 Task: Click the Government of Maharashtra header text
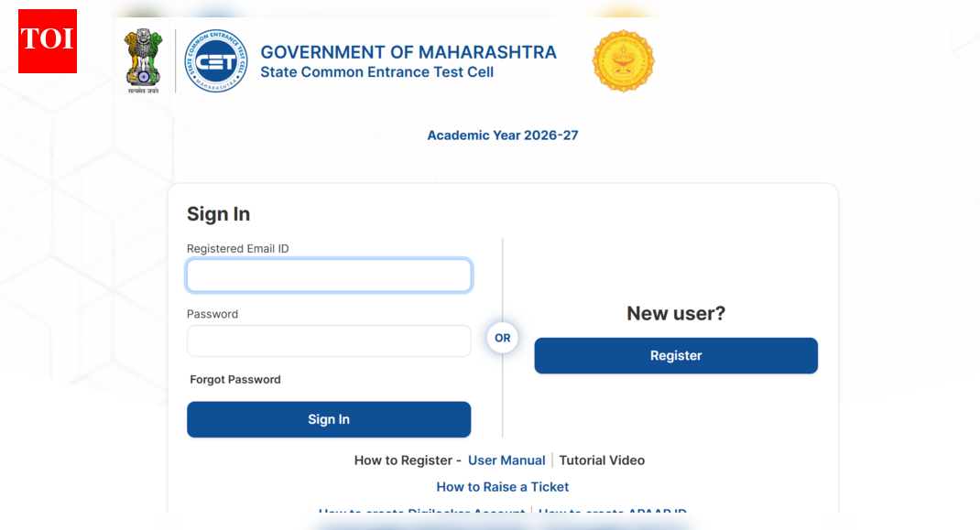408,52
